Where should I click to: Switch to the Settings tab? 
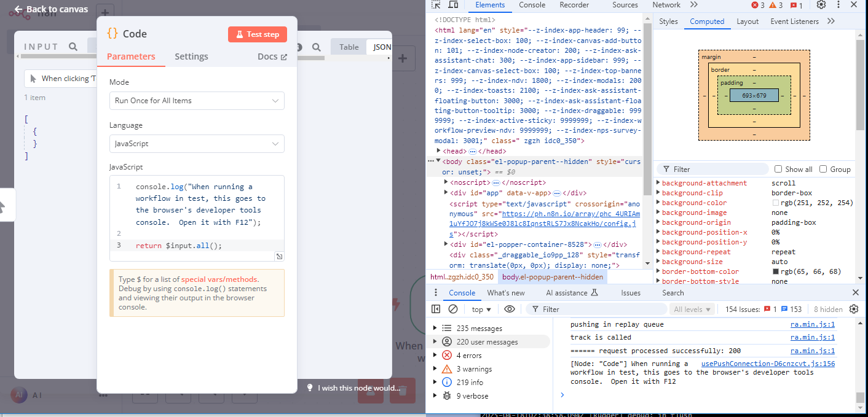tap(191, 57)
